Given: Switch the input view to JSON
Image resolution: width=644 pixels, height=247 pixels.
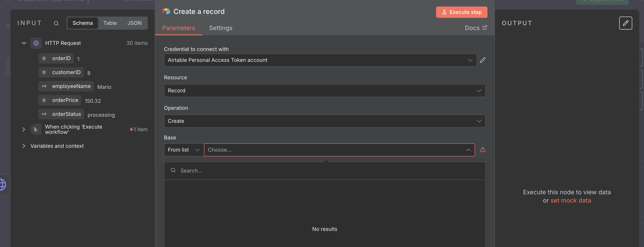Looking at the screenshot, I should pos(134,23).
